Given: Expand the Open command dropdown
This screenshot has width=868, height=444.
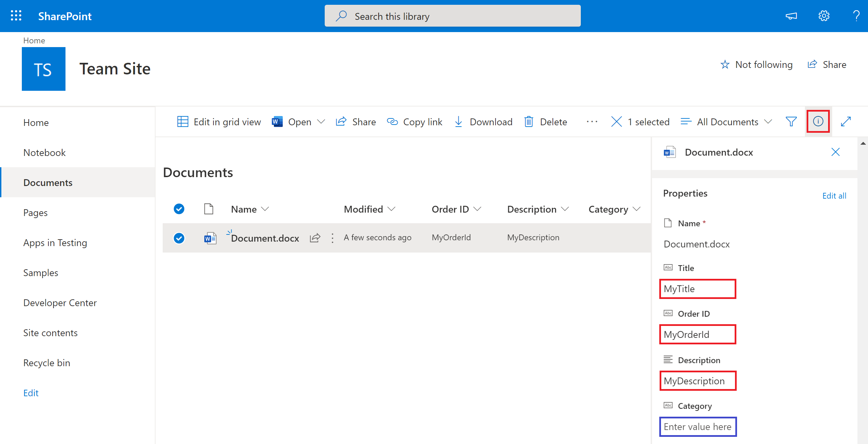Looking at the screenshot, I should 321,122.
